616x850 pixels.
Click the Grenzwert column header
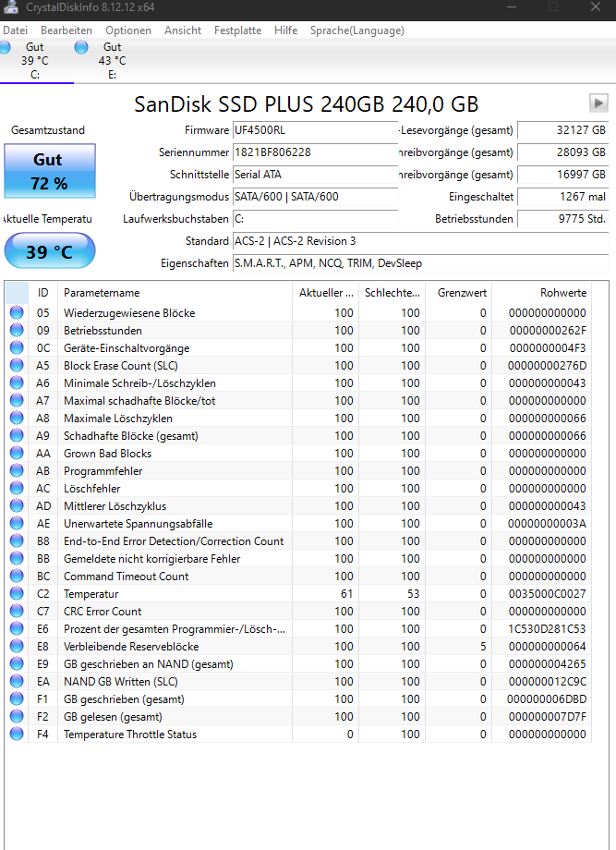pyautogui.click(x=458, y=293)
